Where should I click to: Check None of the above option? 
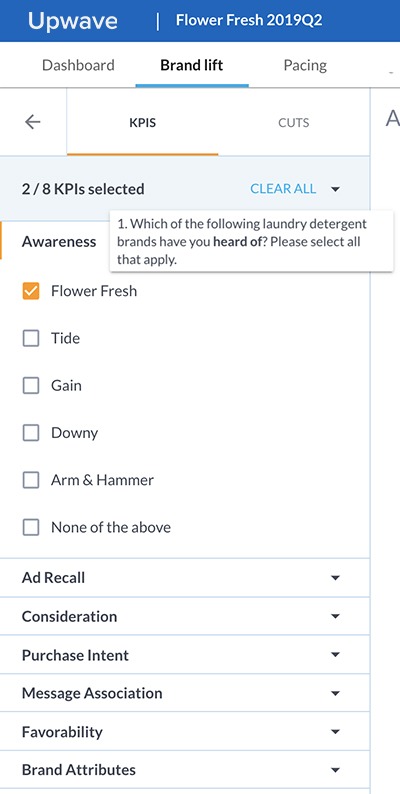point(31,528)
